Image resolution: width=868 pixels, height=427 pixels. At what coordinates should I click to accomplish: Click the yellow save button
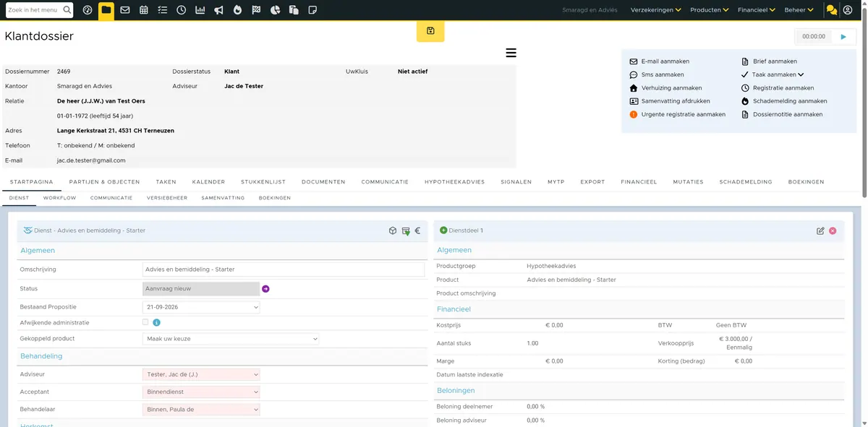[430, 31]
